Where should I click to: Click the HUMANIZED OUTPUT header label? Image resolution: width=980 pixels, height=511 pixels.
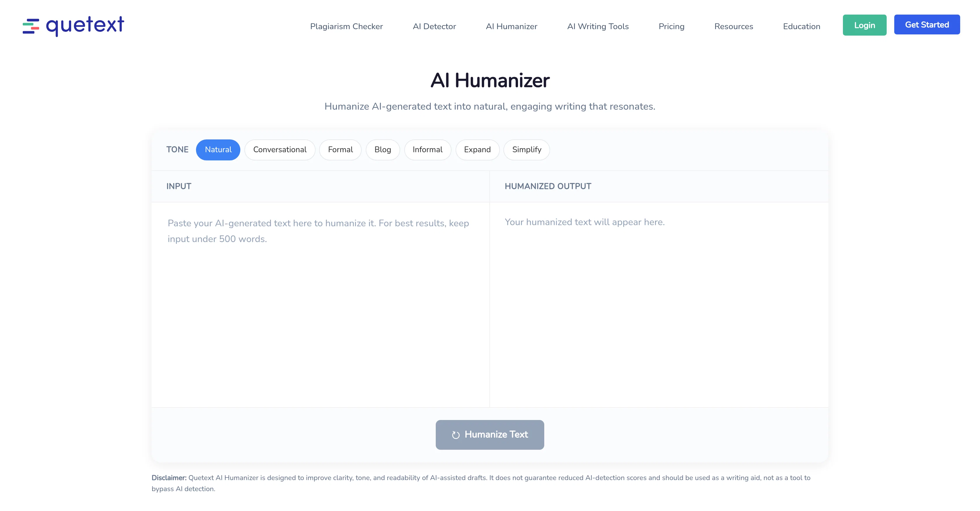pos(548,186)
